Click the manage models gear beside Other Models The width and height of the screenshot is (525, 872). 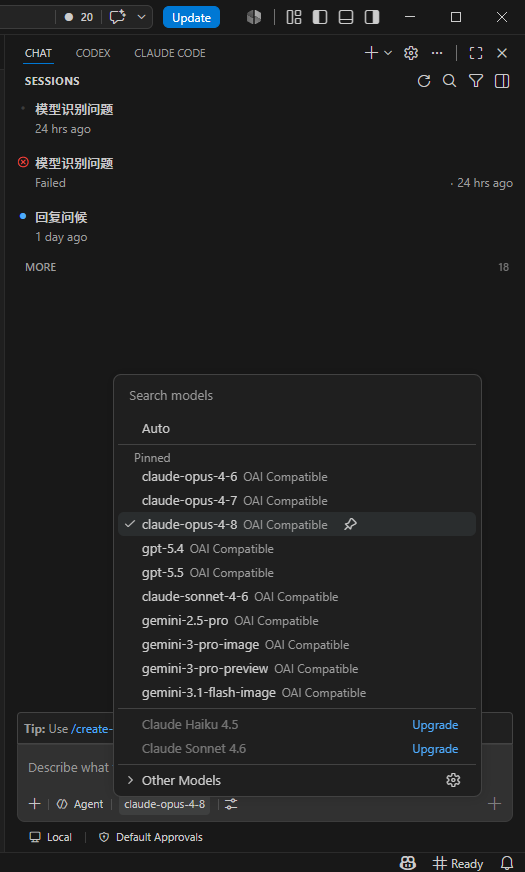pyautogui.click(x=453, y=780)
